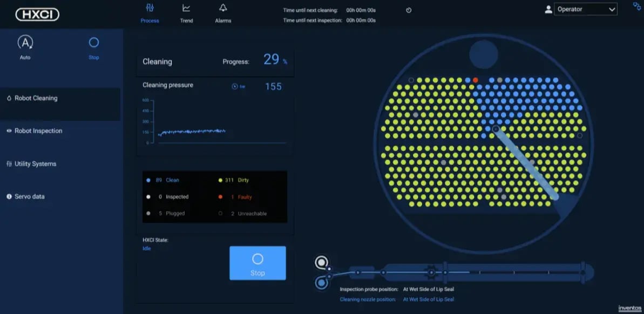Viewport: 644px width, 314px height.
Task: Toggle the Unreachable legend indicator
Action: (220, 213)
